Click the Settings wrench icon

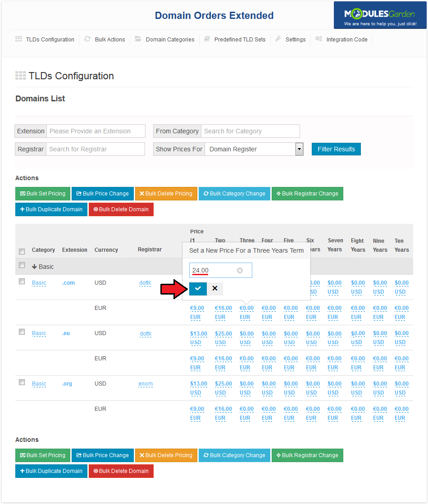[278, 39]
